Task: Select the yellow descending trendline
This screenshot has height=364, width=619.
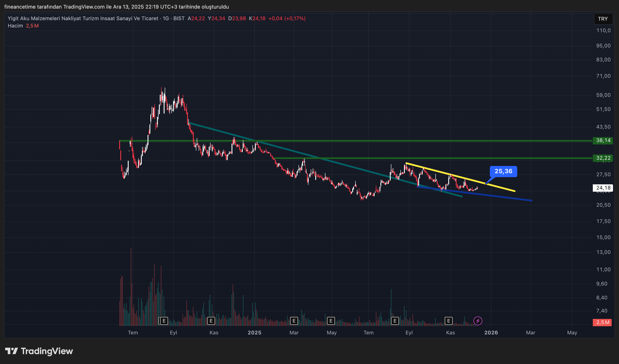Action: point(501,187)
